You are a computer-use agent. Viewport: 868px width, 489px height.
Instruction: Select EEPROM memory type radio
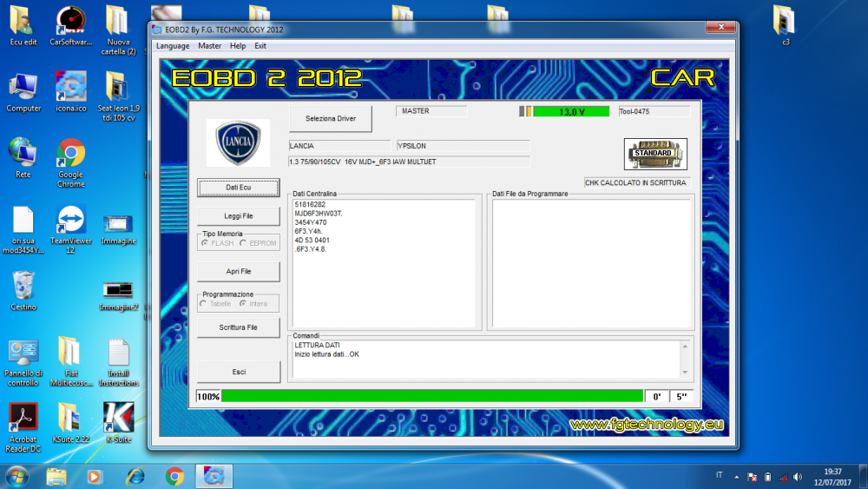tap(243, 243)
